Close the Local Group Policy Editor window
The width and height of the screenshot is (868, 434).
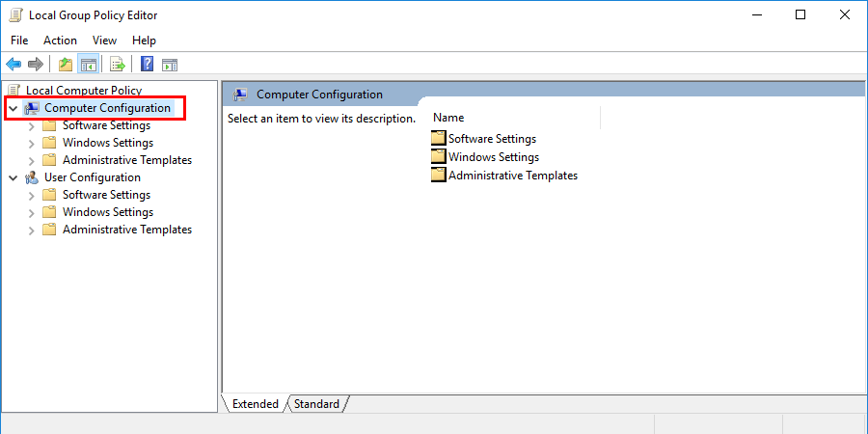[x=845, y=14]
